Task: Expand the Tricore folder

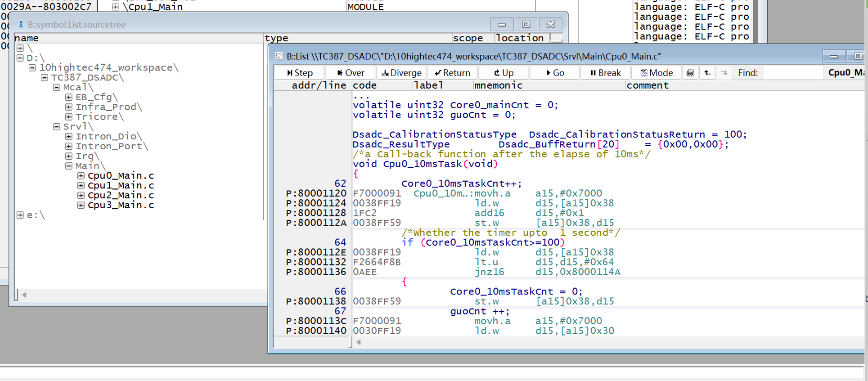Action: click(68, 117)
